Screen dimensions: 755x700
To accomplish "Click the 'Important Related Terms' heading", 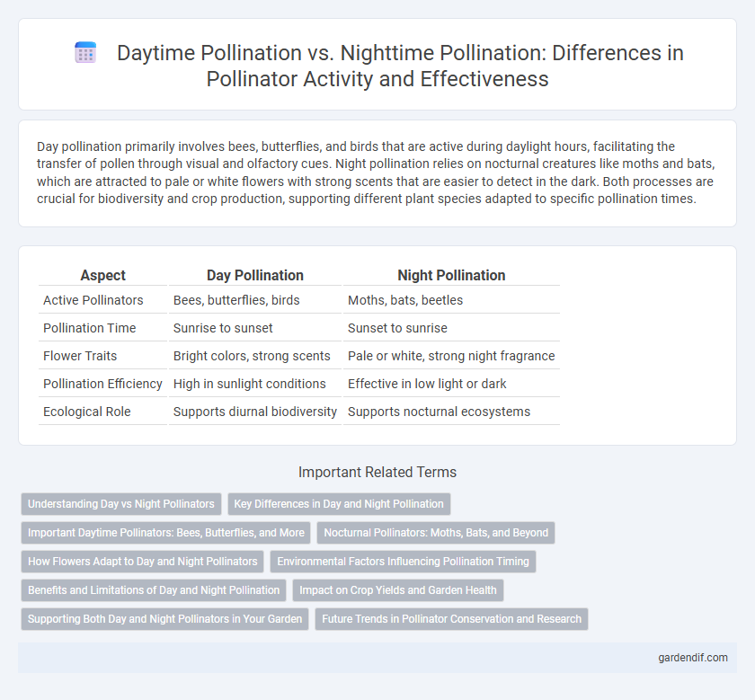I will tap(377, 472).
